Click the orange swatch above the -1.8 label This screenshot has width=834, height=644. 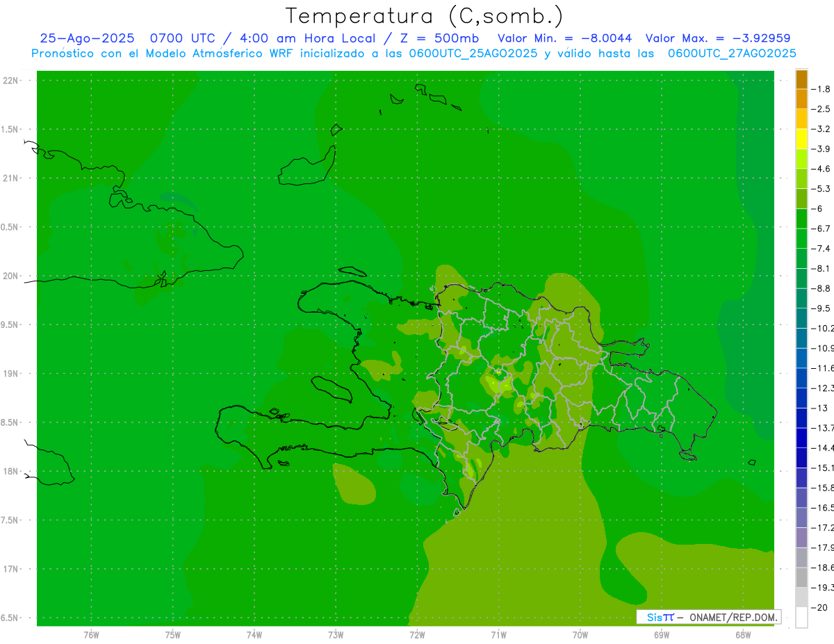801,79
